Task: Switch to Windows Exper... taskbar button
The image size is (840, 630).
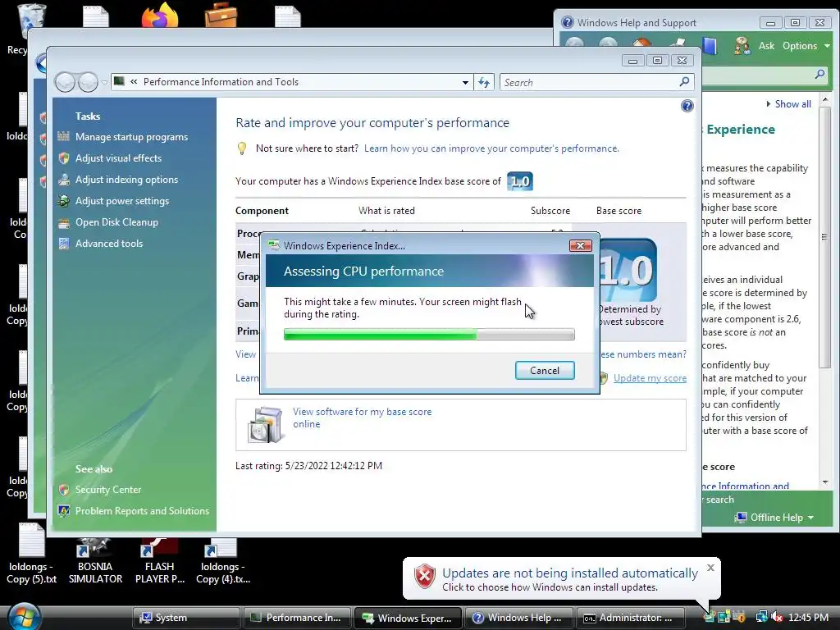Action: (x=407, y=618)
